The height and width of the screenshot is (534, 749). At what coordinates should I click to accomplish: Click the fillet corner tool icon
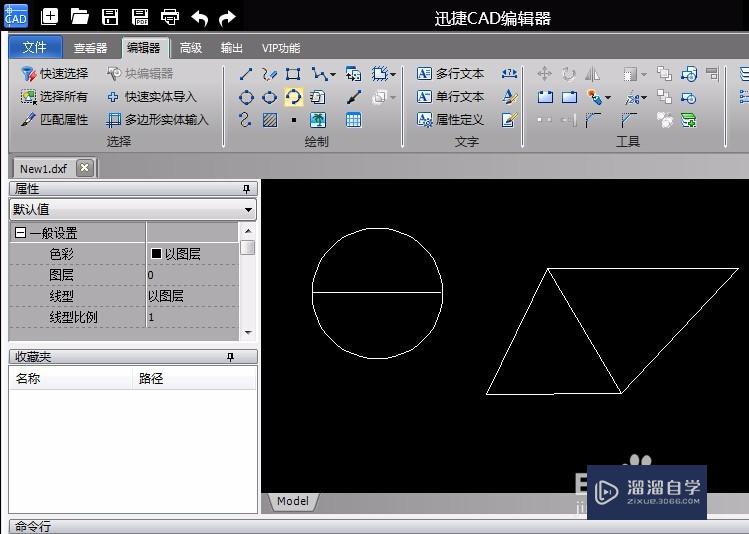coord(593,120)
